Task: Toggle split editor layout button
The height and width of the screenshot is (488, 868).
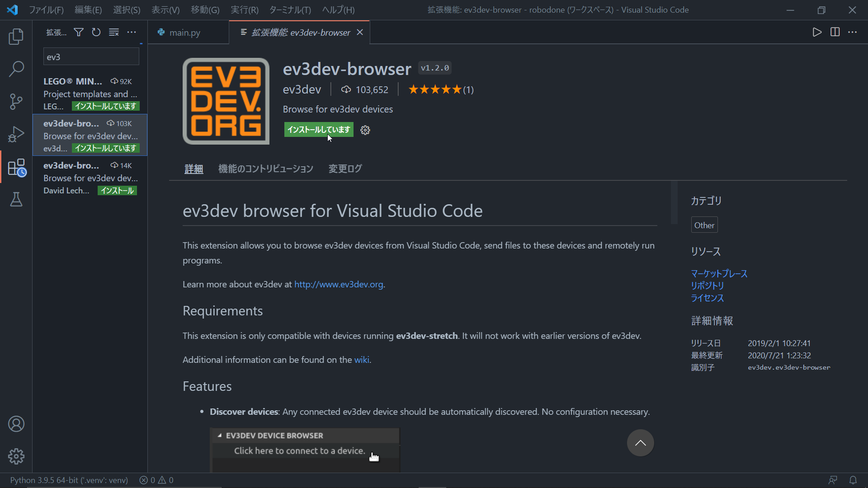Action: tap(835, 32)
